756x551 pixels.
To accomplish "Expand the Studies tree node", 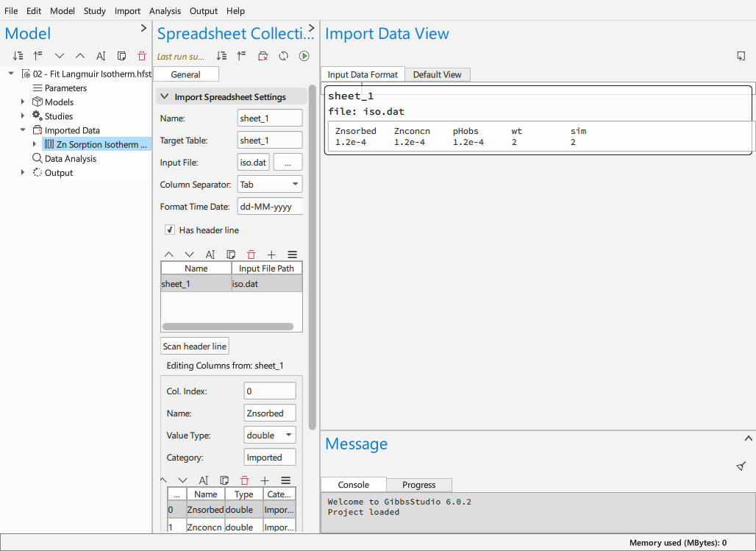I will click(23, 115).
